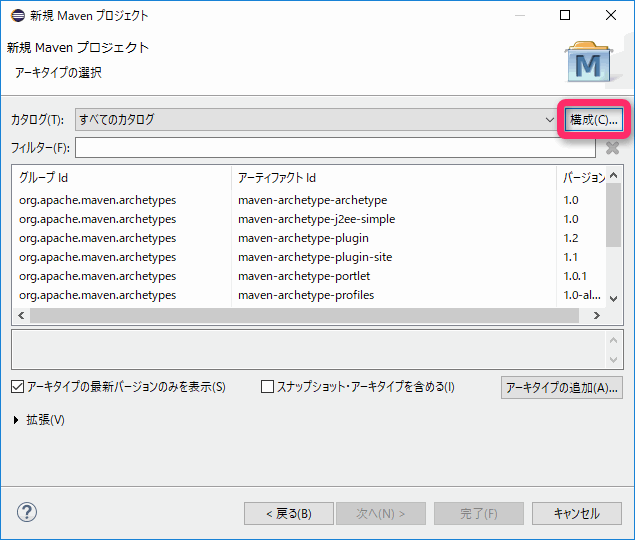Click version cell 1.0.1
This screenshot has height=540, width=635.
pyautogui.click(x=575, y=276)
